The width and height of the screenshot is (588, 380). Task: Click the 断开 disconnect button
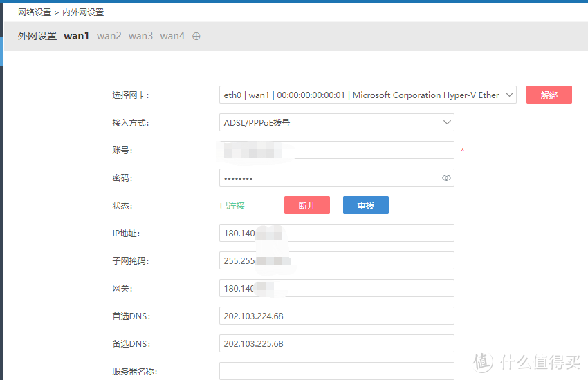pos(307,205)
